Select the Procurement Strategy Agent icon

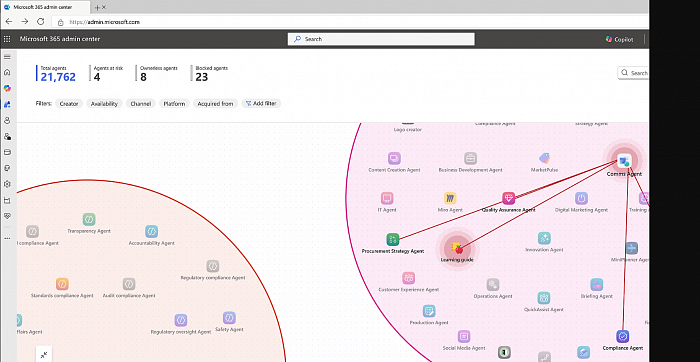393,239
